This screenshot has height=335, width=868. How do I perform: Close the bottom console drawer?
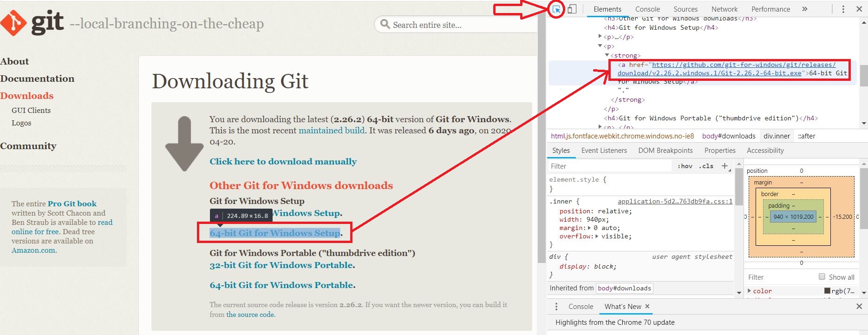click(x=859, y=306)
